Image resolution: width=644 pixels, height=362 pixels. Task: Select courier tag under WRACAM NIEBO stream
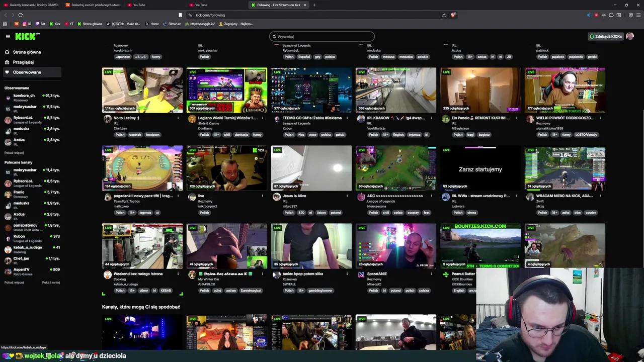coord(591,213)
